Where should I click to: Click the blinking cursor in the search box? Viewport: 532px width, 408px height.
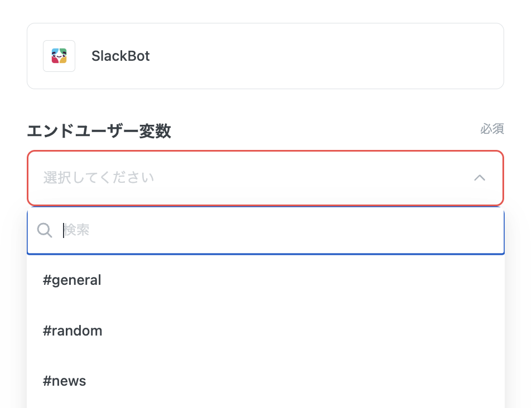(64, 230)
